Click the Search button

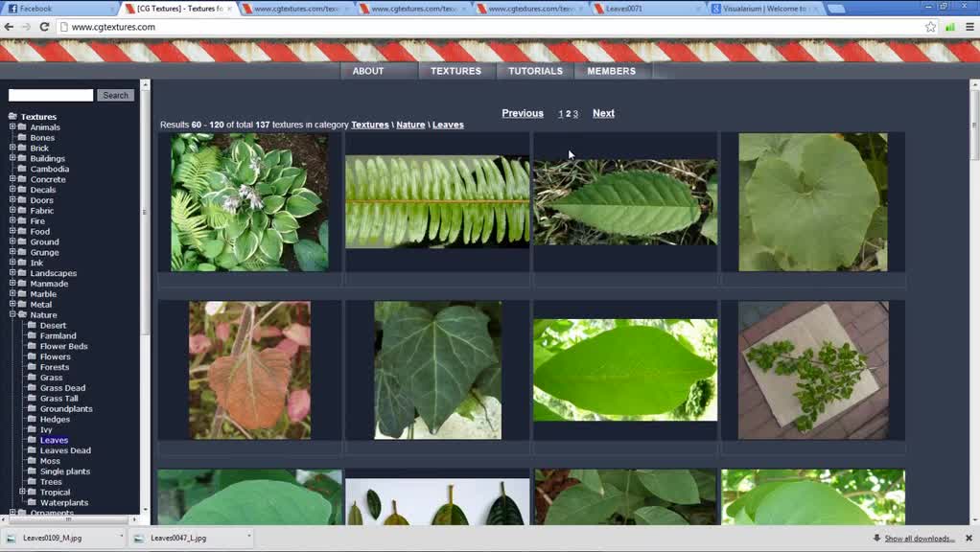116,96
